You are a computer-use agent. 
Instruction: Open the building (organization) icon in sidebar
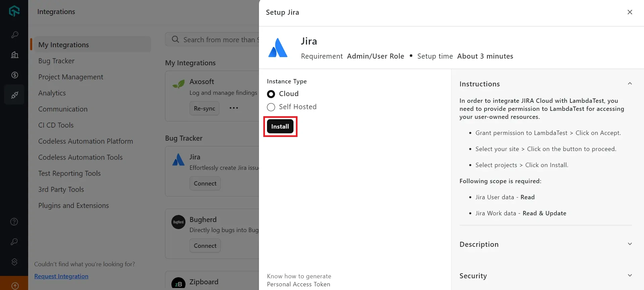coord(15,55)
